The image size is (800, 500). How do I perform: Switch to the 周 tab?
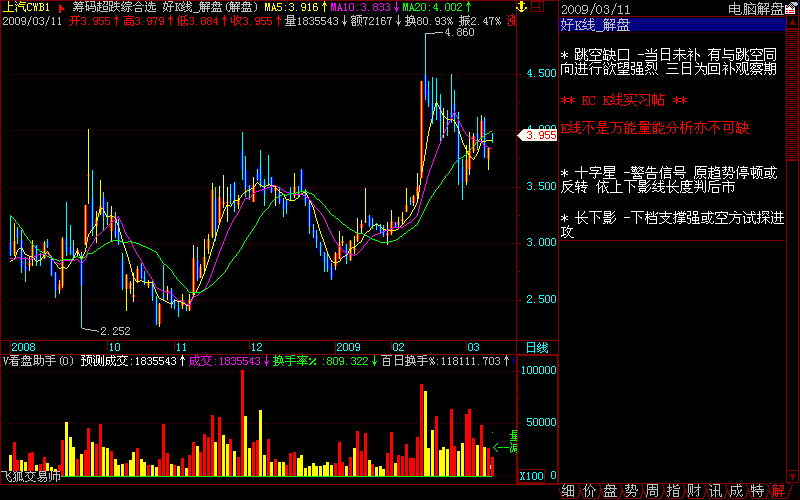(x=652, y=491)
